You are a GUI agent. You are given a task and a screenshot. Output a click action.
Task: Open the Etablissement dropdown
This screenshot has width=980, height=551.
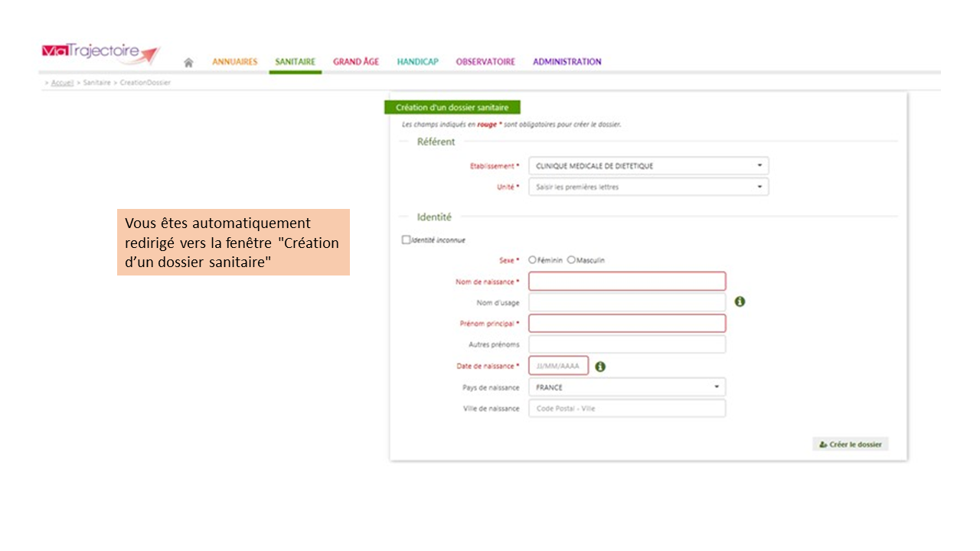click(648, 166)
